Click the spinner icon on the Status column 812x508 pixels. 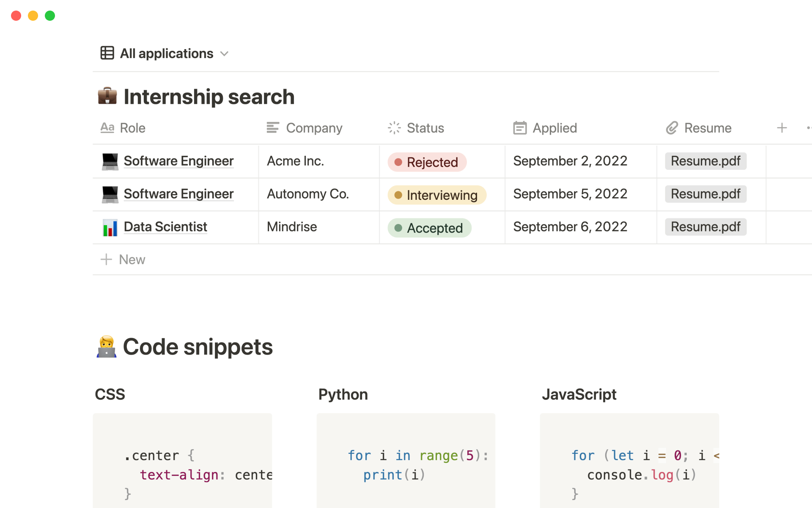tap(393, 127)
